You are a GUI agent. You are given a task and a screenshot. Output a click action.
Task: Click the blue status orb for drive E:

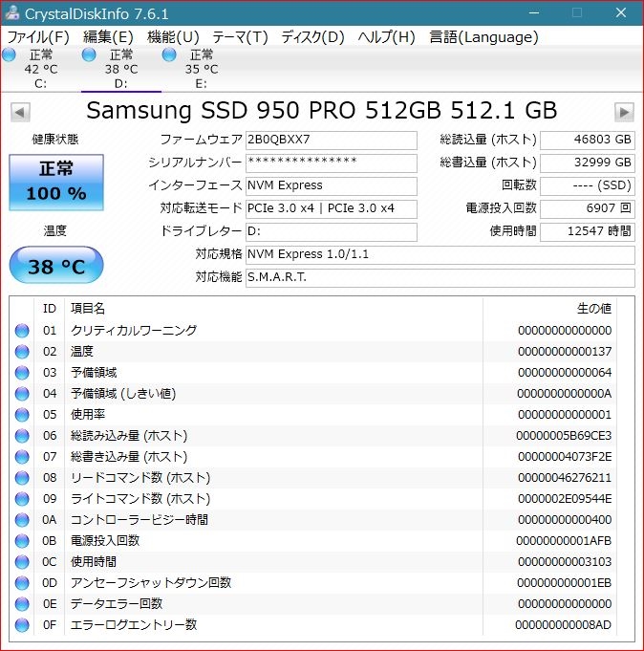(x=169, y=54)
